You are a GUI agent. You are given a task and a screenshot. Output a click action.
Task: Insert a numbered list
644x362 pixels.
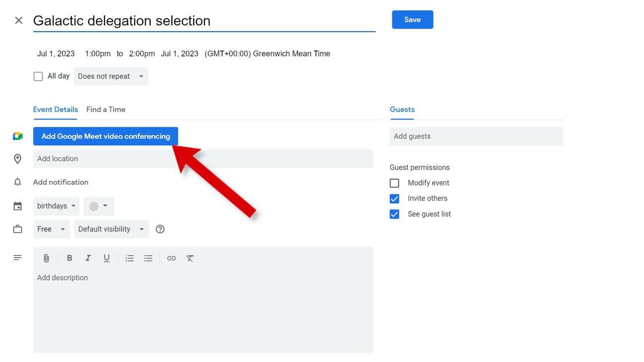(130, 258)
